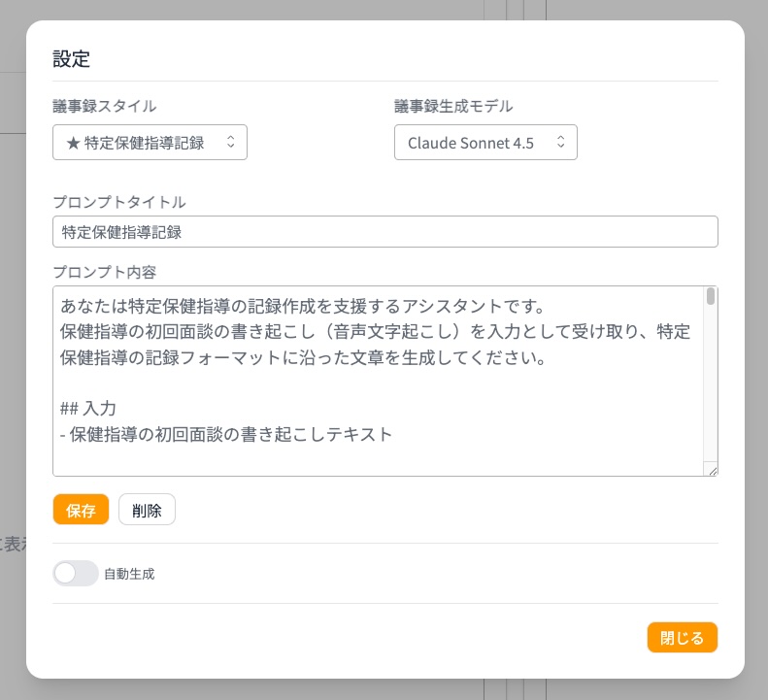Viewport: 768px width, 700px height.
Task: Click the scrollbar thumb in the prompt text area
Action: pyautogui.click(x=711, y=296)
